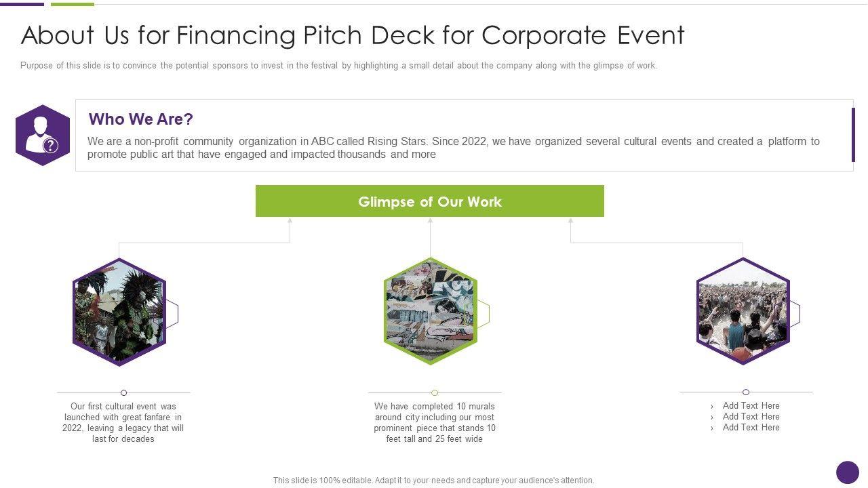
Task: Click the slide title About Us for Financing
Action: click(353, 36)
